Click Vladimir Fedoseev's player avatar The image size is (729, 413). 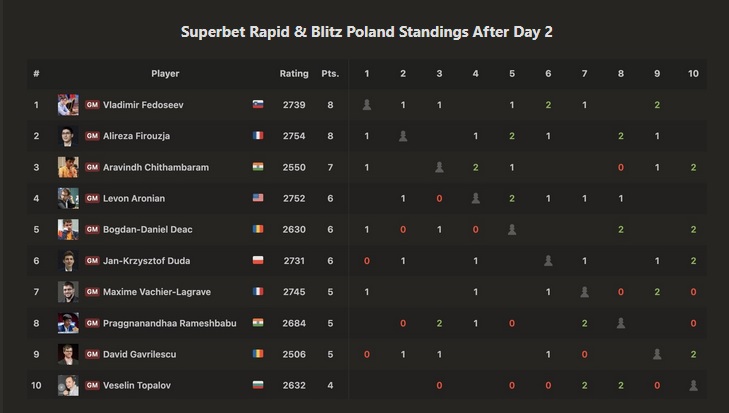pos(68,105)
